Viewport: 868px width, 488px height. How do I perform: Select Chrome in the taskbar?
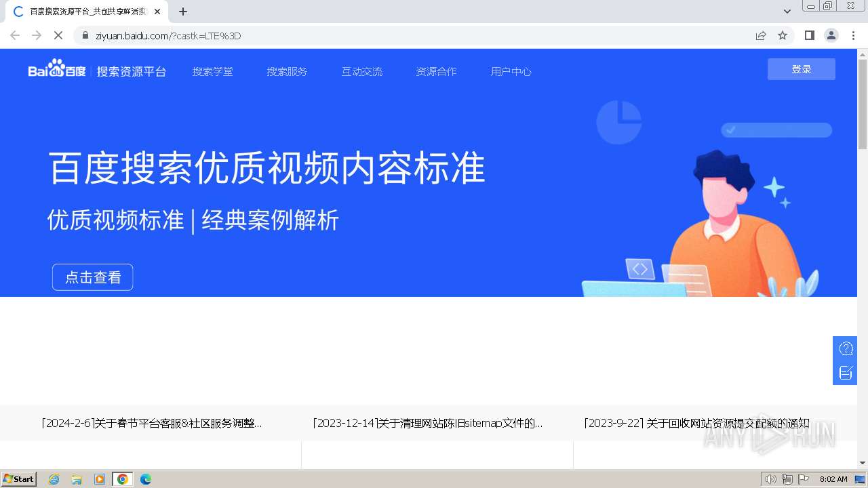click(x=123, y=479)
